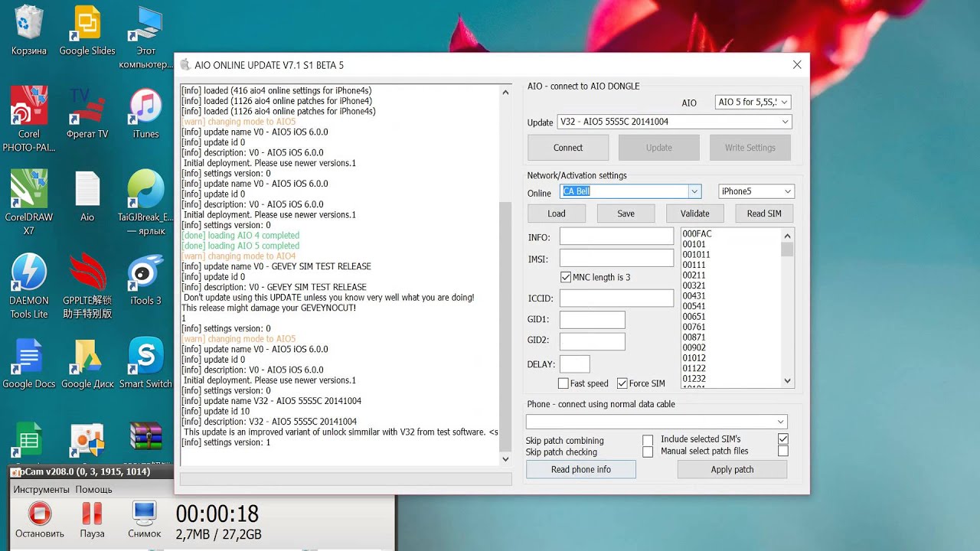The width and height of the screenshot is (980, 551).
Task: Open the Фрегат TV desktop shortcut
Action: [87, 113]
